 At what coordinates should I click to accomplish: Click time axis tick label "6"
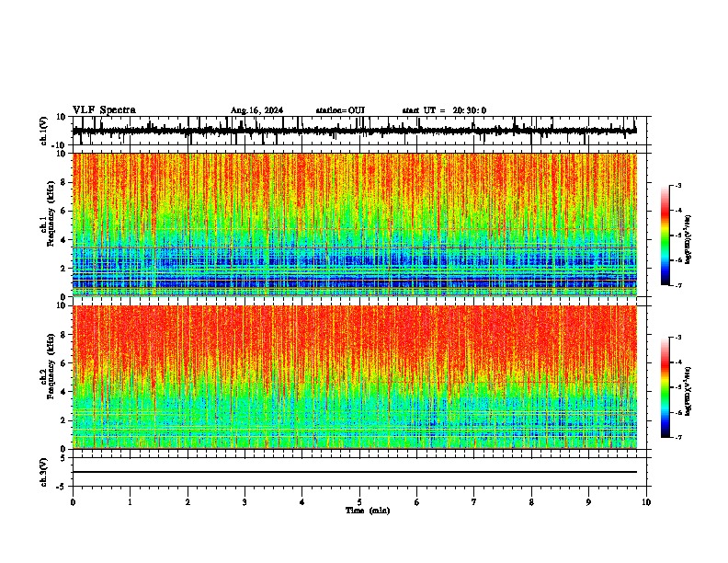[417, 502]
